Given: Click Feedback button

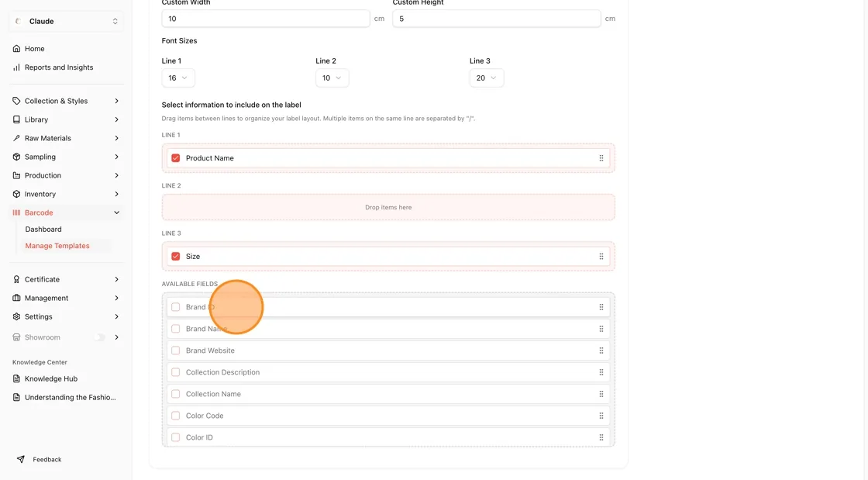Looking at the screenshot, I should tap(39, 460).
